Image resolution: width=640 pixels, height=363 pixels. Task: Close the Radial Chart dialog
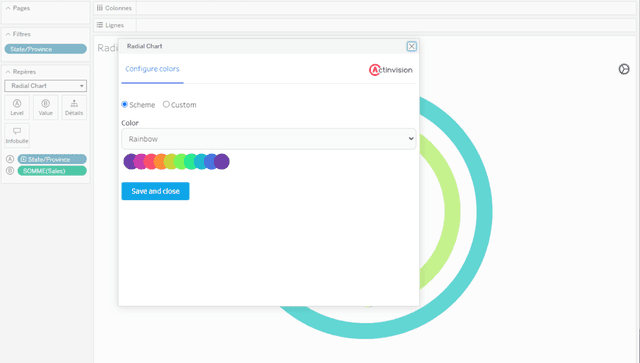tap(411, 46)
